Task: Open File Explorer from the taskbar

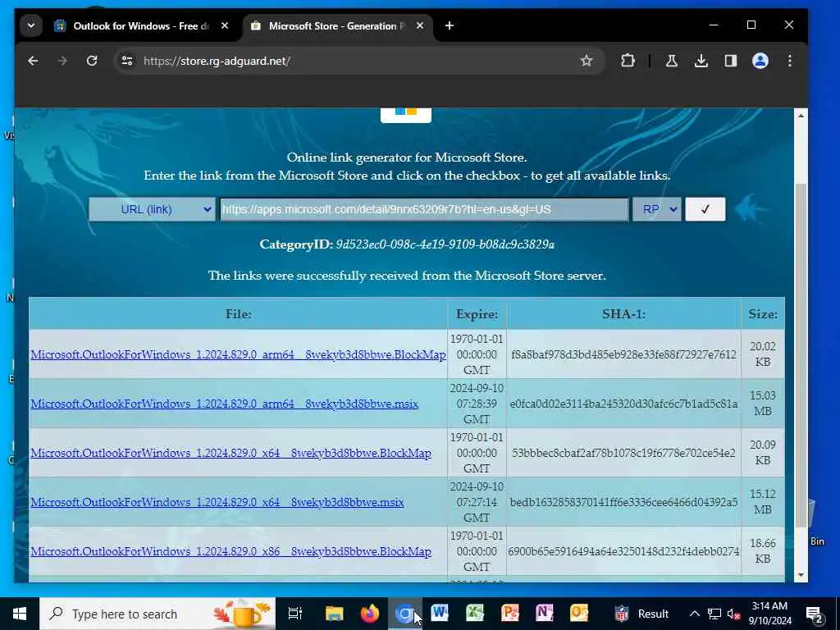Action: point(334,614)
